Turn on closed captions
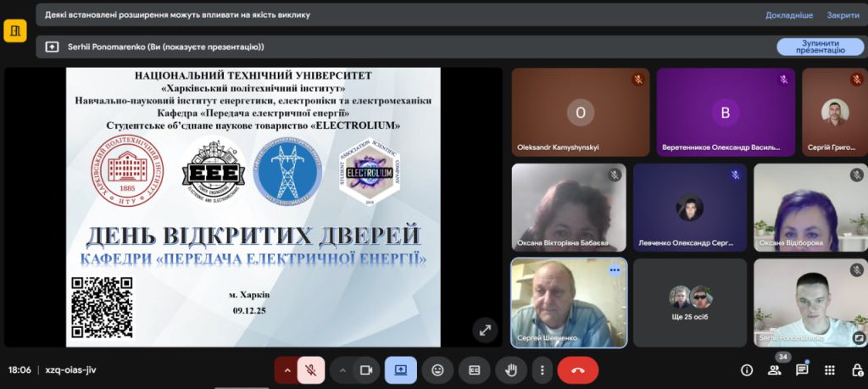The width and height of the screenshot is (868, 389). [x=475, y=370]
